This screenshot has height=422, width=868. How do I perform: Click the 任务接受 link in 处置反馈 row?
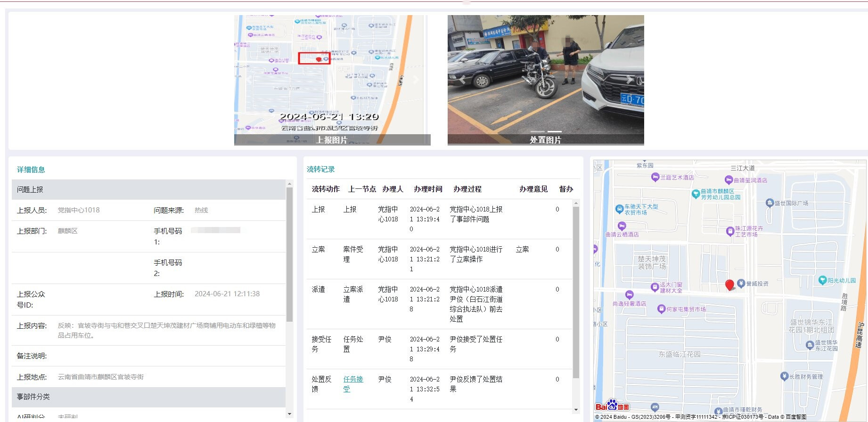click(x=353, y=384)
